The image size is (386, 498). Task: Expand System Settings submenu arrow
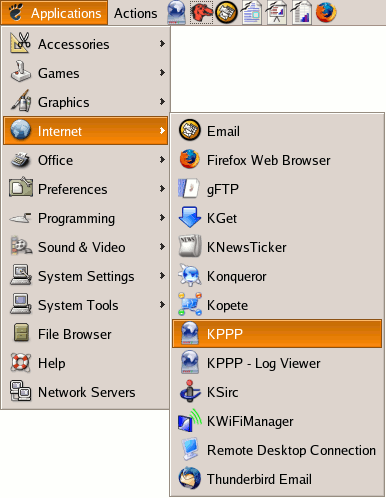[x=162, y=276]
